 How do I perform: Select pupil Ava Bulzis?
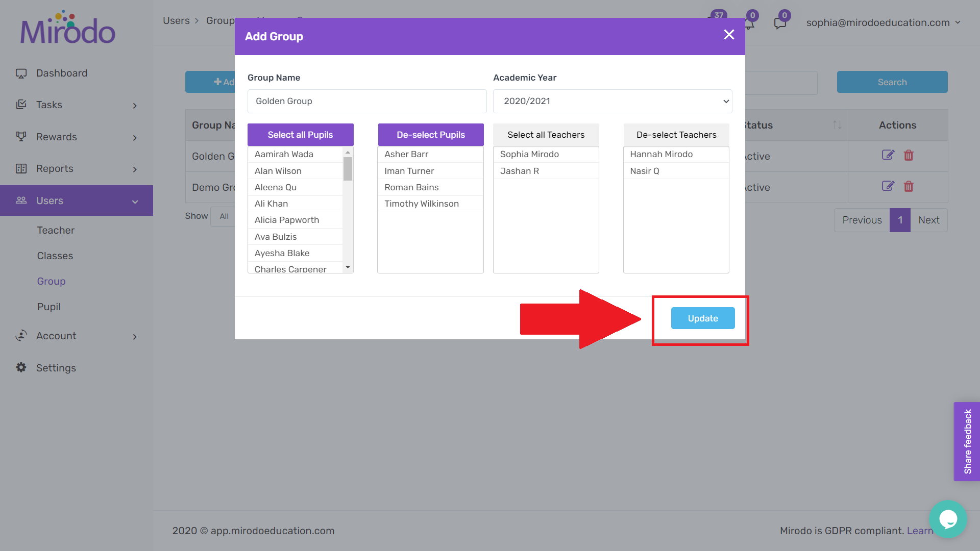(295, 237)
